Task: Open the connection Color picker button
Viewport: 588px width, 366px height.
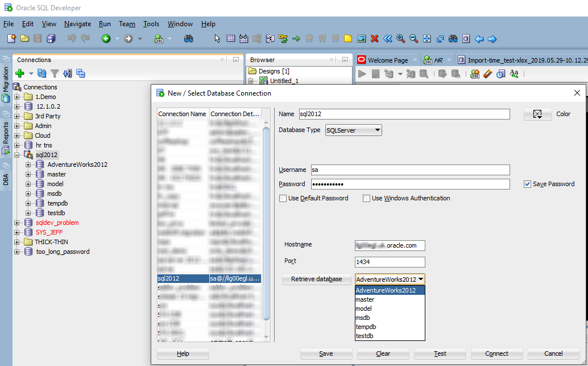Action: (x=537, y=114)
